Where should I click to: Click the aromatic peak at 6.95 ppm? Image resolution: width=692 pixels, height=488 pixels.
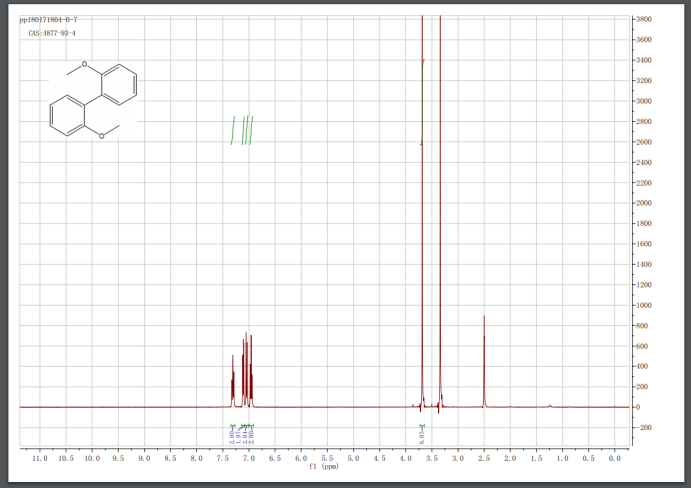[251, 371]
